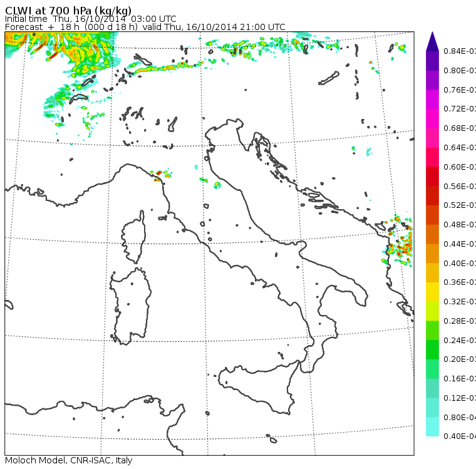
Task: Click the 0.76E-03 colorbar label
Action: coord(460,90)
